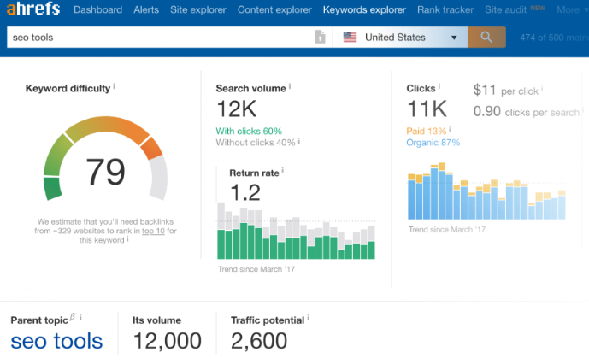Screen dimensions: 589x364
Task: Click the Traffic potential info icon
Action: [308, 318]
